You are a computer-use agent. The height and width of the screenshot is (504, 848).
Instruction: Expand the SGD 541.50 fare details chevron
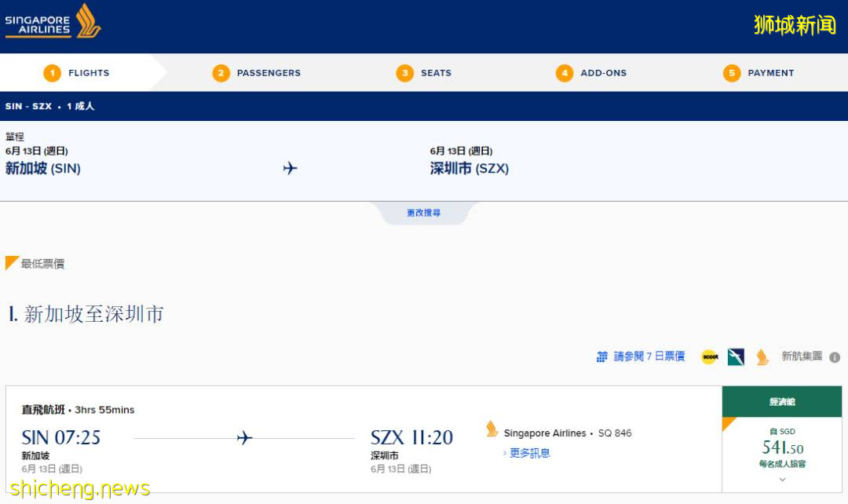(780, 479)
